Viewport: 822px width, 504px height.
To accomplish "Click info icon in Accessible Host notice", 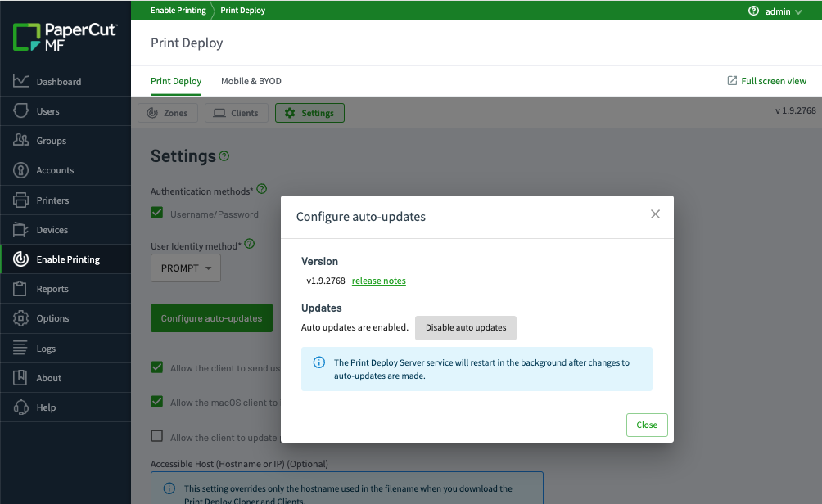I will 169,488.
